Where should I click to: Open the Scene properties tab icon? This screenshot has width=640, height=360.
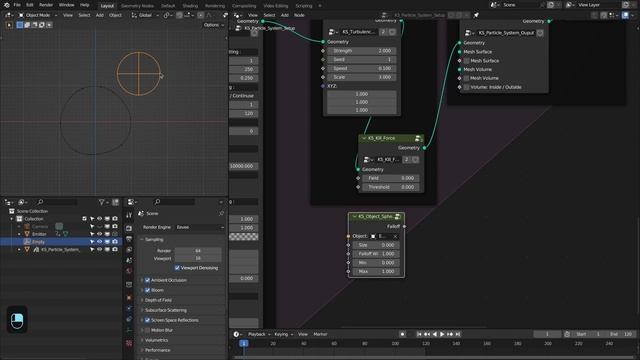pyautogui.click(x=129, y=260)
